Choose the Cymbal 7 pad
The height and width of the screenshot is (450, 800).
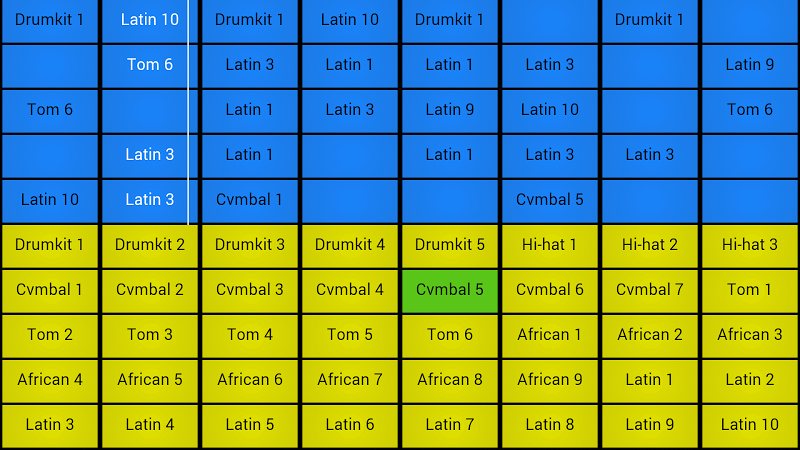pyautogui.click(x=649, y=290)
